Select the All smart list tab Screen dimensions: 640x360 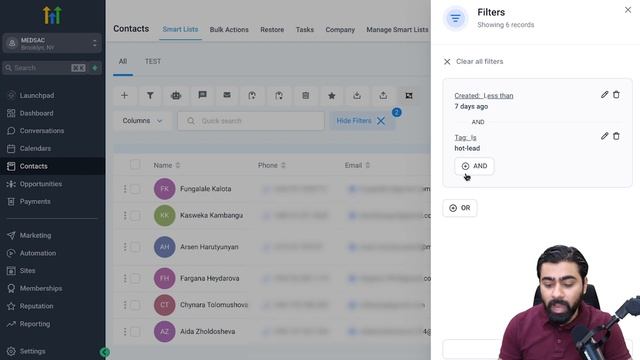click(x=123, y=62)
